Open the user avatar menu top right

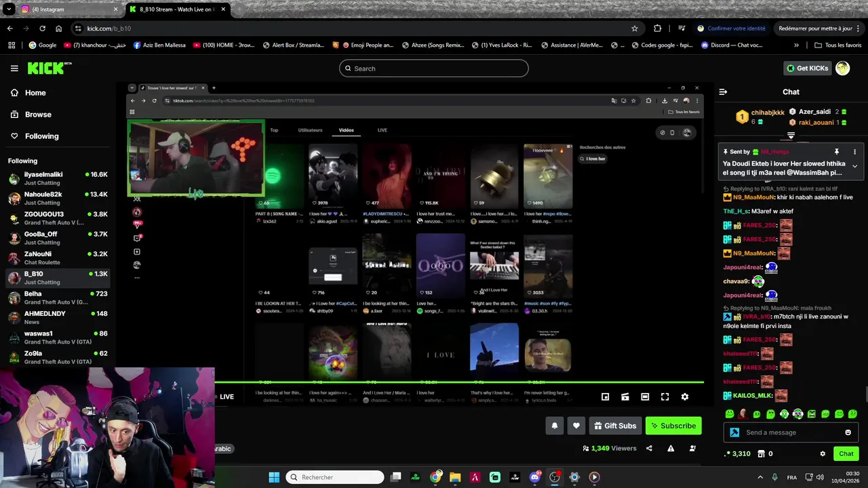click(842, 68)
